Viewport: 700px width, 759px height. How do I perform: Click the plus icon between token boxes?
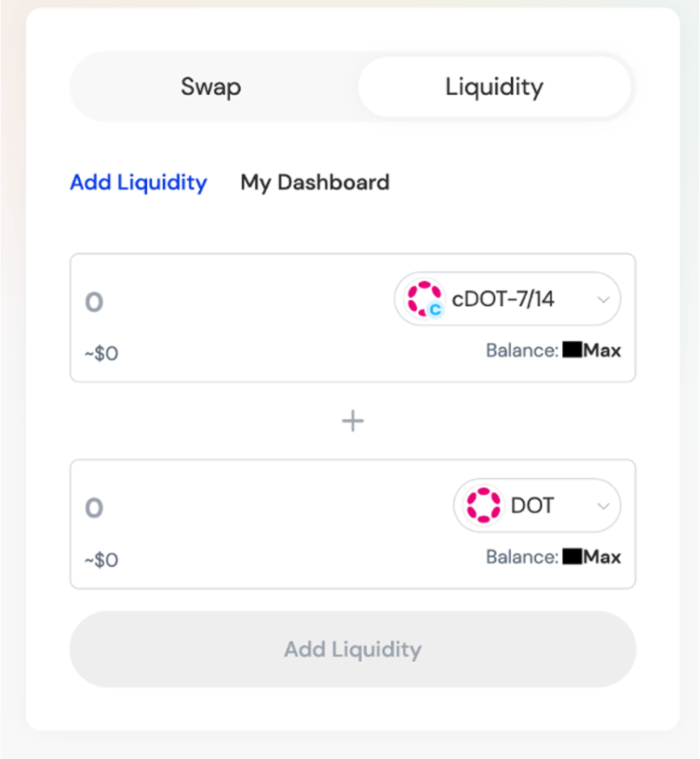352,421
